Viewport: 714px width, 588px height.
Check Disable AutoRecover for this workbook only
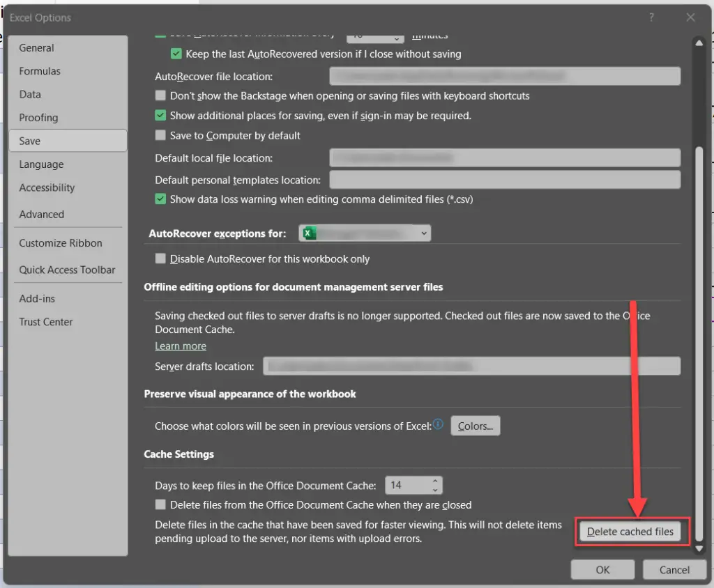click(161, 258)
